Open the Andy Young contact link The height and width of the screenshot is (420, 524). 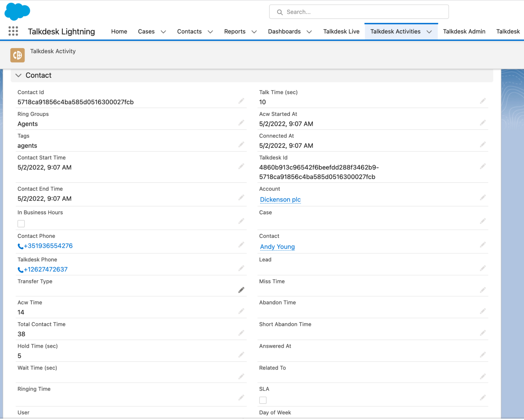tap(277, 247)
